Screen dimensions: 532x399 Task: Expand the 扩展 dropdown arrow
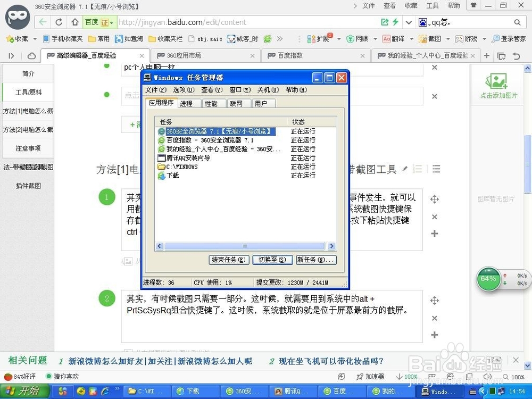point(338,39)
